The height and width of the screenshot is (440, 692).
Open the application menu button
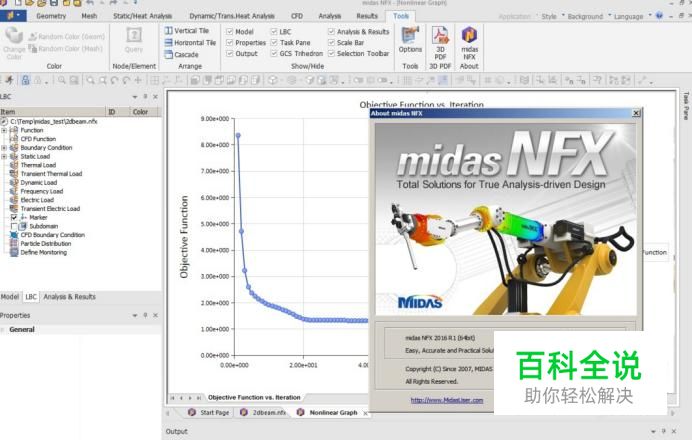(x=13, y=15)
